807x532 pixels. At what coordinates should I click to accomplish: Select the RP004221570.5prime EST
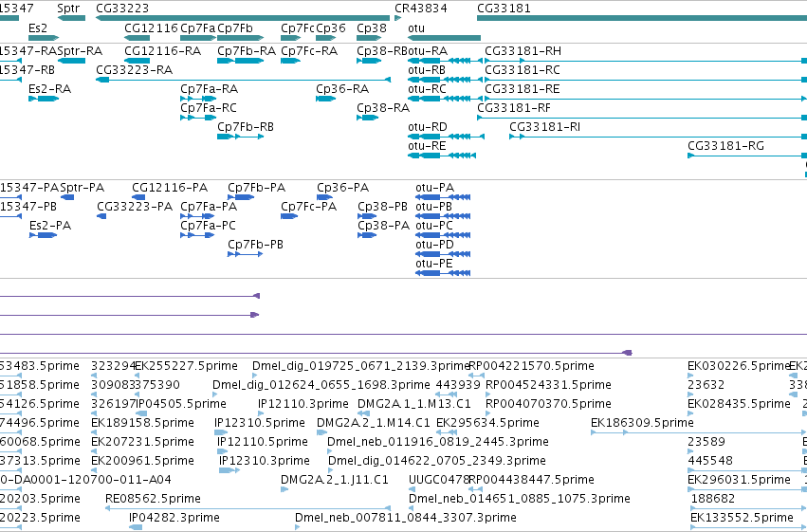click(532, 366)
